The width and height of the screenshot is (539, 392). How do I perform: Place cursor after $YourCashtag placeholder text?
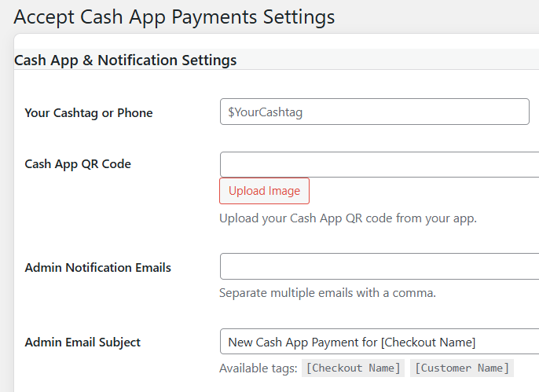(x=304, y=112)
